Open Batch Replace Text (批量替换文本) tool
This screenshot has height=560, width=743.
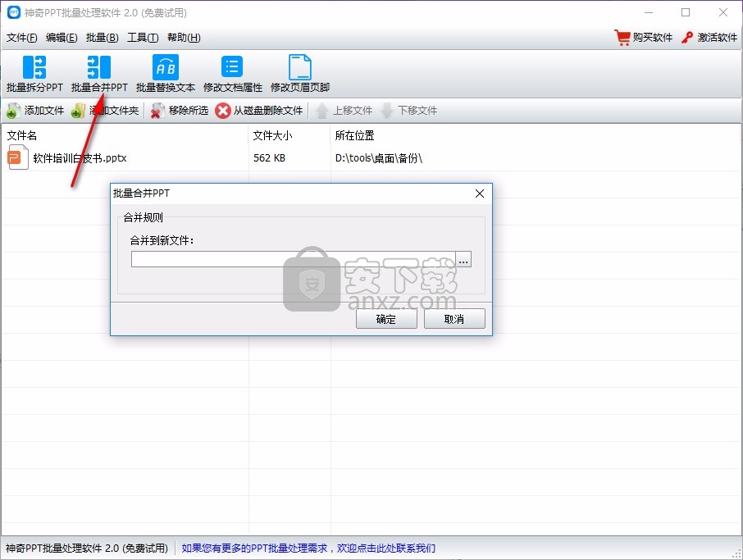[166, 74]
